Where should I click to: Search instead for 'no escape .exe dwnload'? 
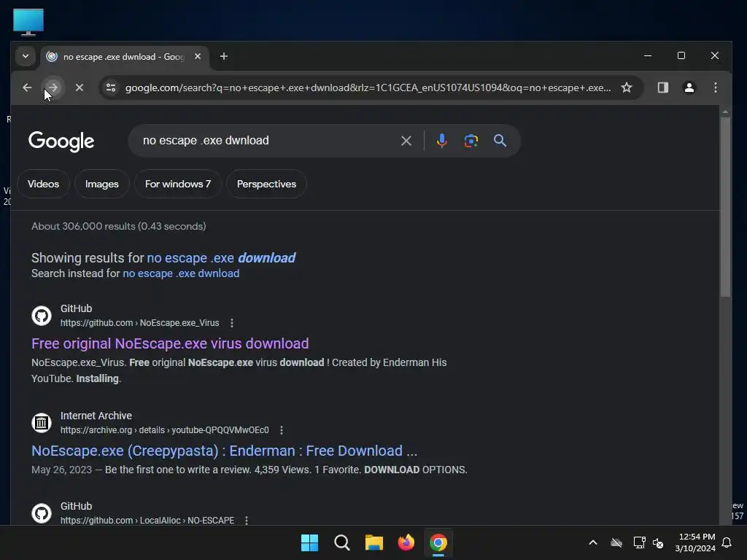coord(181,273)
